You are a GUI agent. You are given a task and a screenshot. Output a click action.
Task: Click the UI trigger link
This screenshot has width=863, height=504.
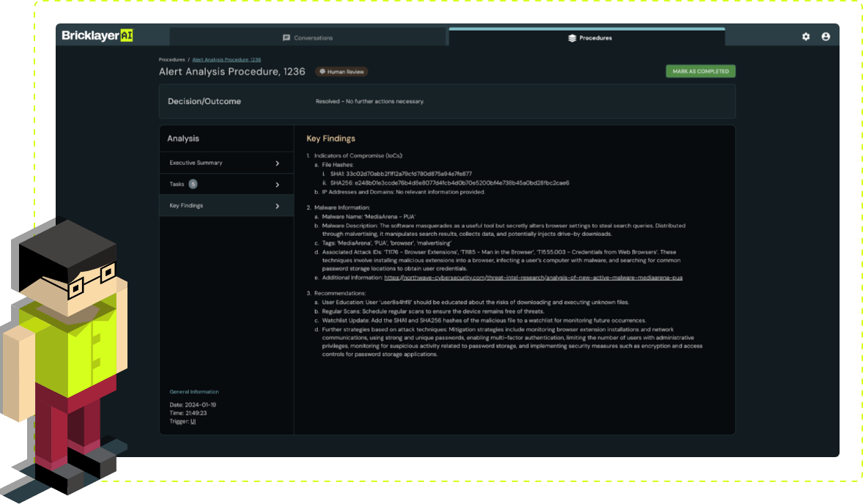pos(192,420)
